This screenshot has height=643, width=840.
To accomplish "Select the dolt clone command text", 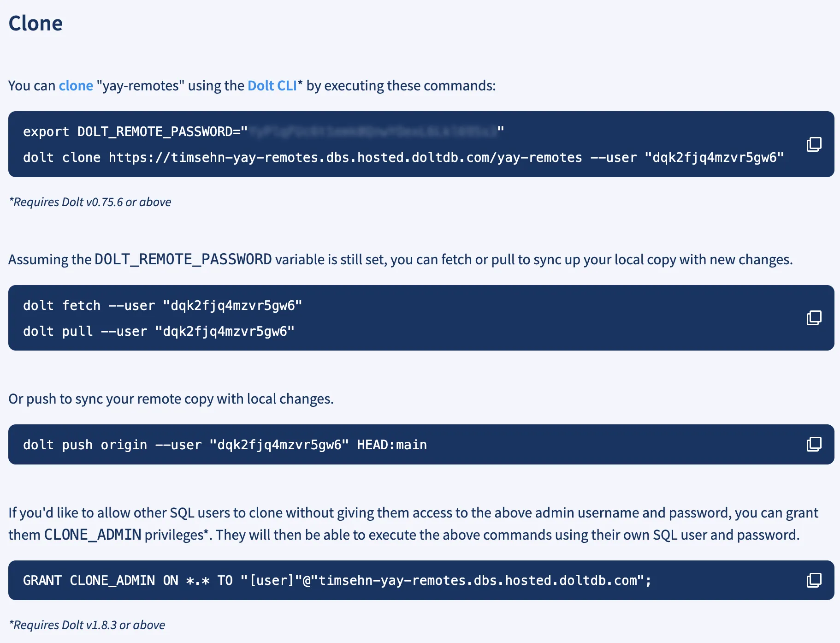I will 401,157.
